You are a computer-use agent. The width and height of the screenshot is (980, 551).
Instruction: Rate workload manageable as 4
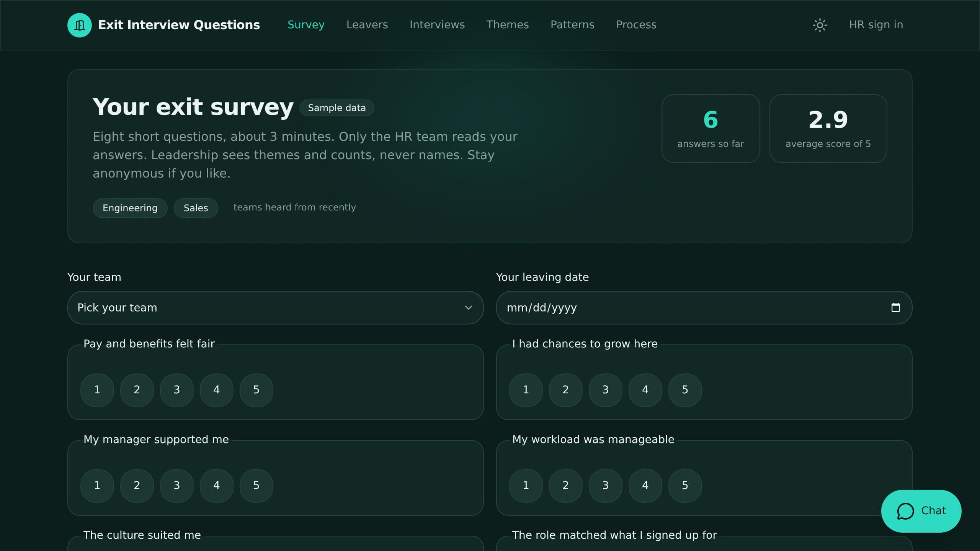645,486
